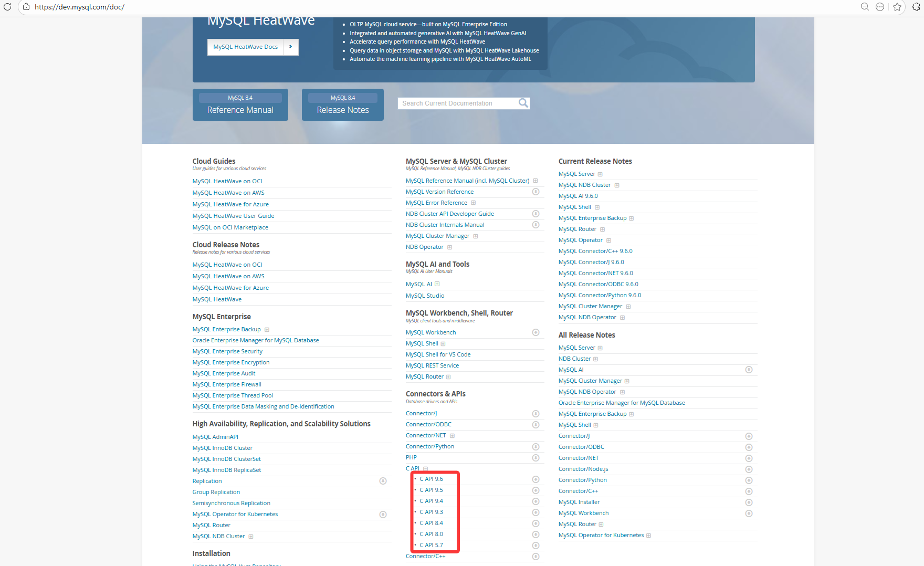Expand the MySQL Error Reference versions

pos(473,203)
